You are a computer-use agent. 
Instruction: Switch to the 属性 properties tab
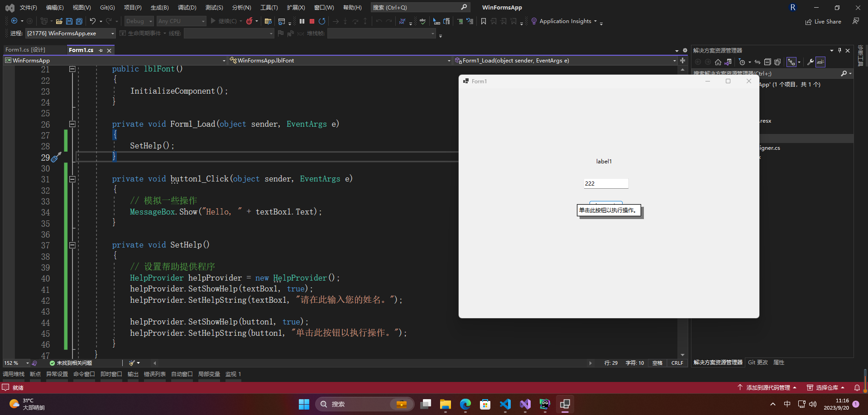click(779, 363)
